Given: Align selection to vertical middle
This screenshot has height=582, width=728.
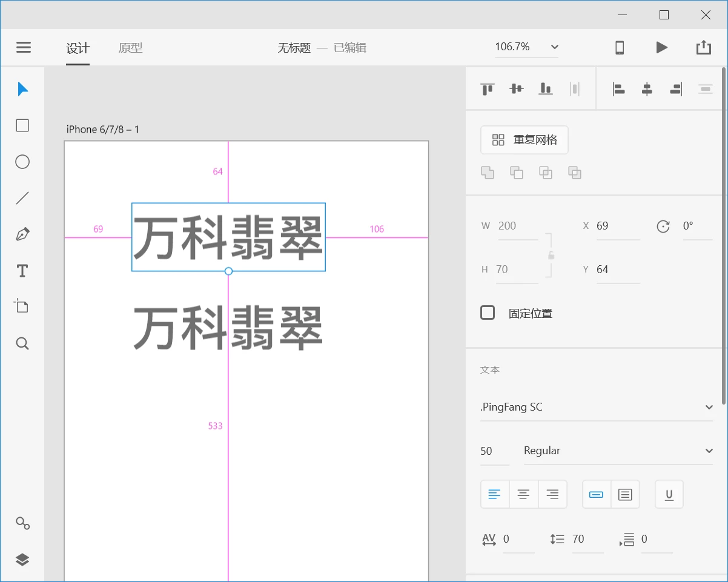Looking at the screenshot, I should click(517, 89).
